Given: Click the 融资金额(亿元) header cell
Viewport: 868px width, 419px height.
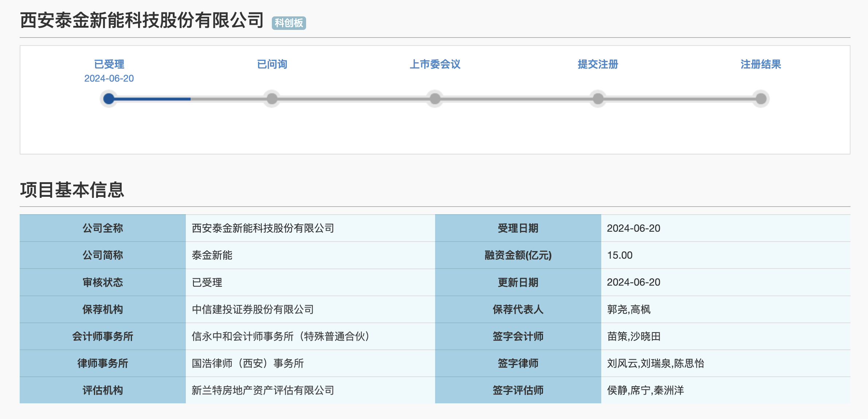Looking at the screenshot, I should 518,255.
